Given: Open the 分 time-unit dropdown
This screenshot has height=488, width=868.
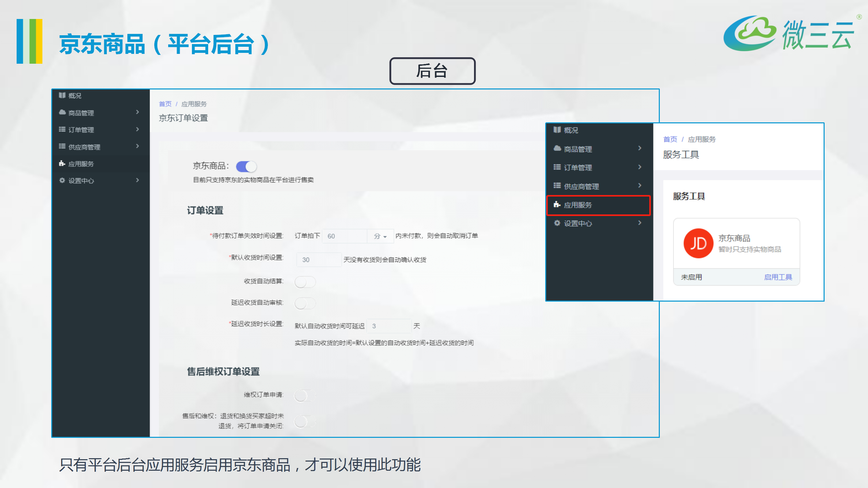Looking at the screenshot, I should [380, 236].
